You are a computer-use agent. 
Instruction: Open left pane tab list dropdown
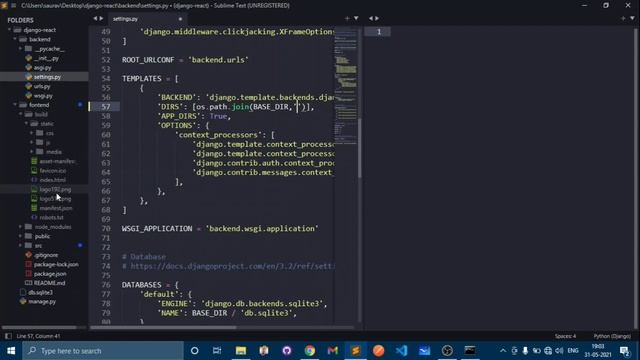tap(356, 18)
